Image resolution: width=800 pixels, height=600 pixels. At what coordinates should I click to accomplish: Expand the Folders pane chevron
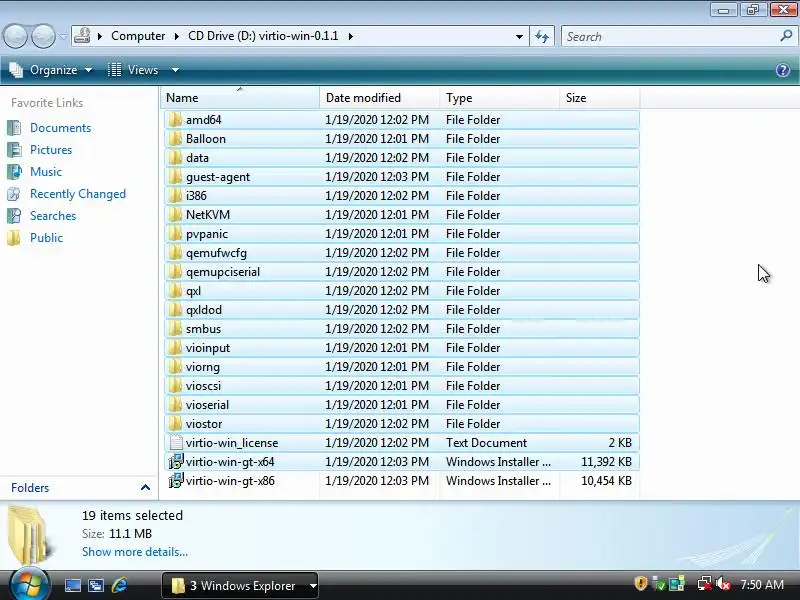click(145, 488)
